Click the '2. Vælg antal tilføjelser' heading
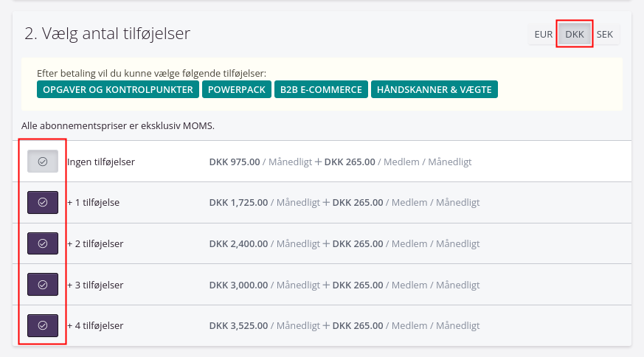Screen dimensions: 644x357 108,33
